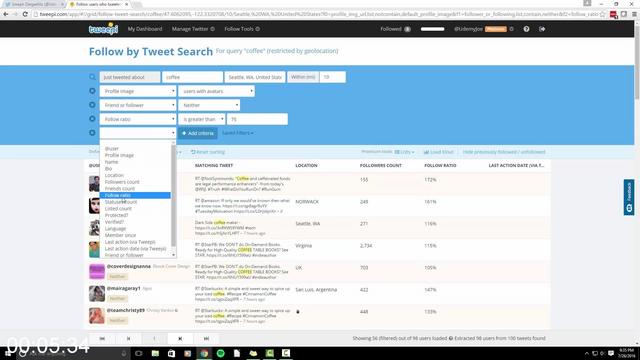
Task: Open the @mairagaray1 profile link
Action: tap(123, 288)
